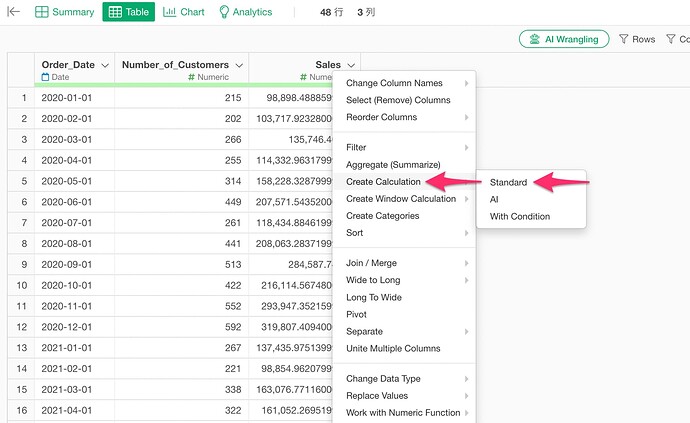690x423 pixels.
Task: Click the 2020-06-01 date cell
Action: coord(74,202)
